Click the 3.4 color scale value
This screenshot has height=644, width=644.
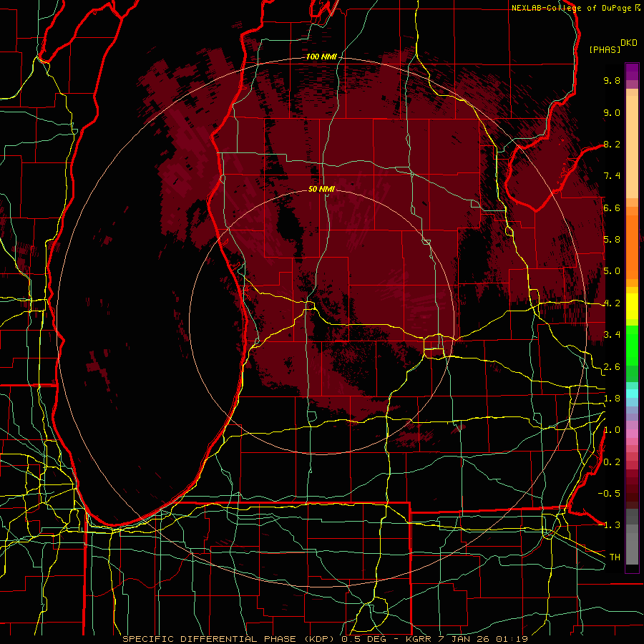pos(612,335)
